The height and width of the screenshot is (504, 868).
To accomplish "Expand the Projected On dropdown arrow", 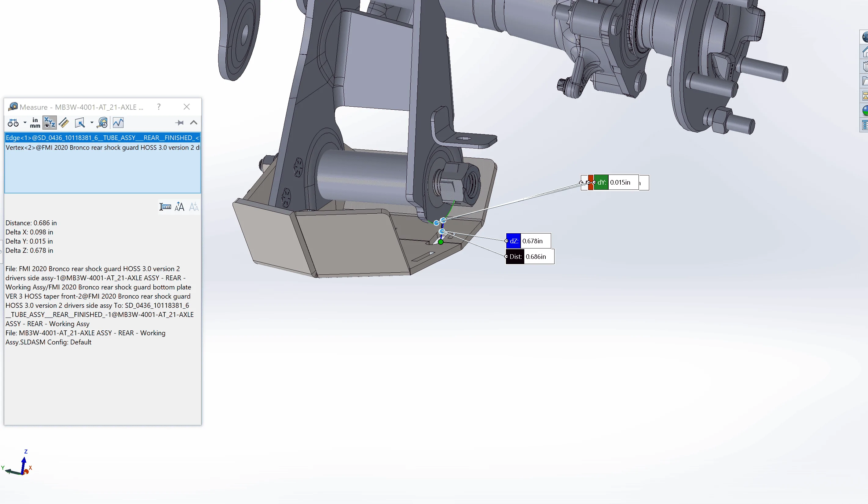I will point(92,123).
